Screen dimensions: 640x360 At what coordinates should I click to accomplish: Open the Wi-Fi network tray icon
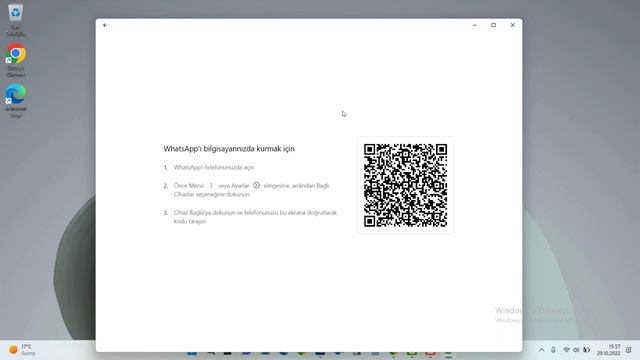[x=566, y=350]
